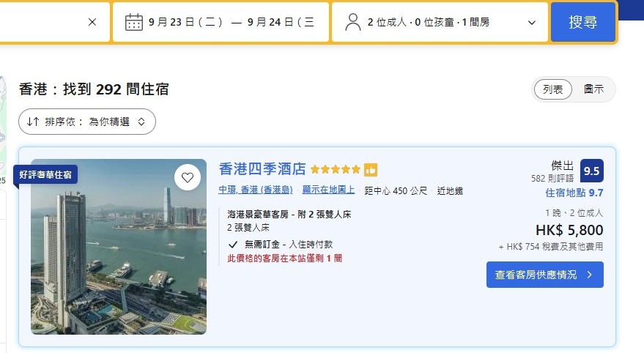Expand the guests and rooms dropdown chevron

click(x=531, y=23)
